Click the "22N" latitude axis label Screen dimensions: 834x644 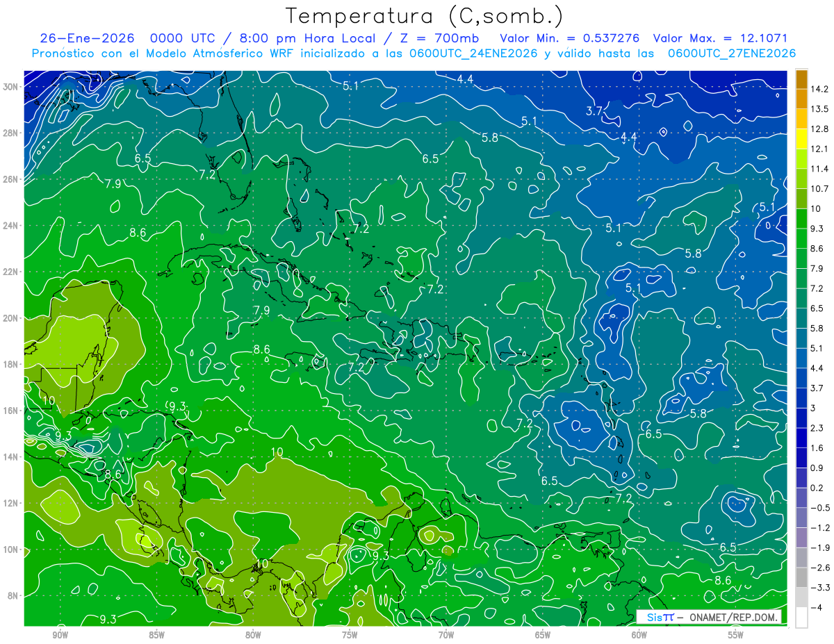(10, 272)
